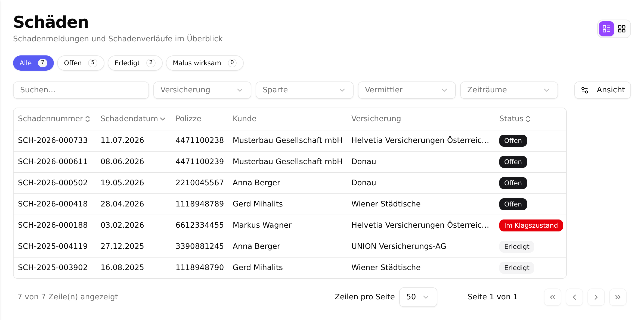Viewport: 644px width, 320px height.
Task: Focus the Suchen search field
Action: point(81,90)
